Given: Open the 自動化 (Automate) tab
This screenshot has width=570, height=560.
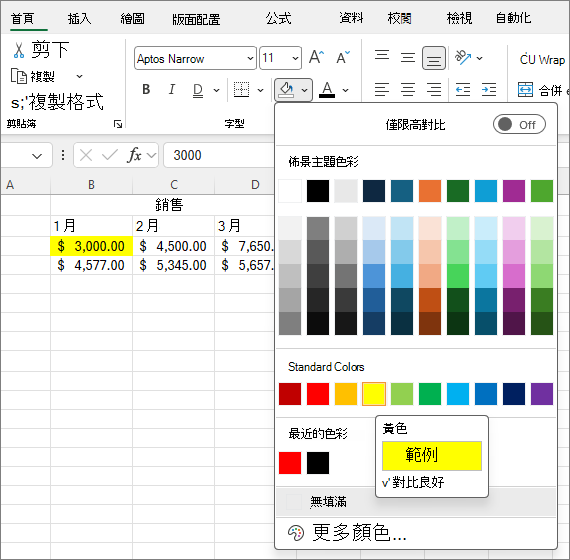Looking at the screenshot, I should [x=514, y=18].
